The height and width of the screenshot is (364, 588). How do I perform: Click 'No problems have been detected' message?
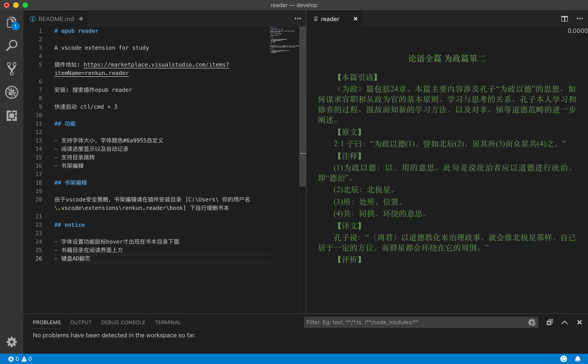pyautogui.click(x=114, y=335)
